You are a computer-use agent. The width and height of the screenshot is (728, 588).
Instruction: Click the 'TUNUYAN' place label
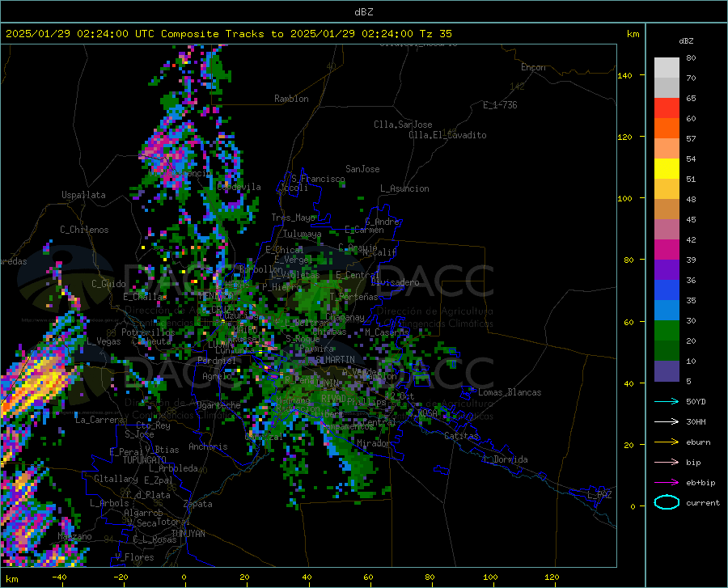[x=188, y=534]
